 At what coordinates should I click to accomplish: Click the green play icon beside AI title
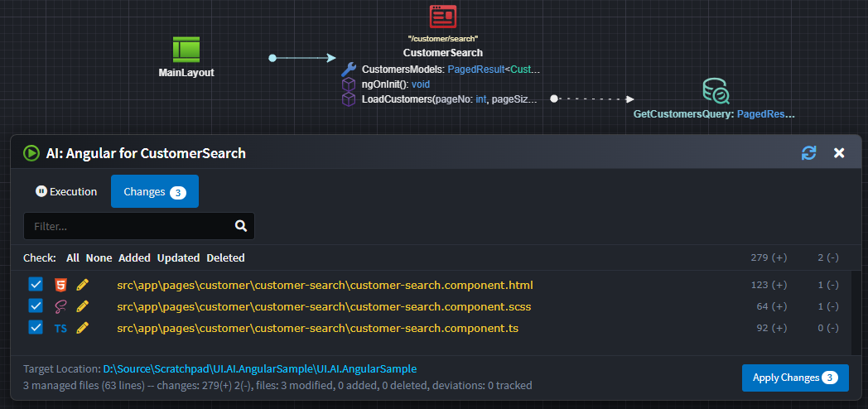point(31,153)
